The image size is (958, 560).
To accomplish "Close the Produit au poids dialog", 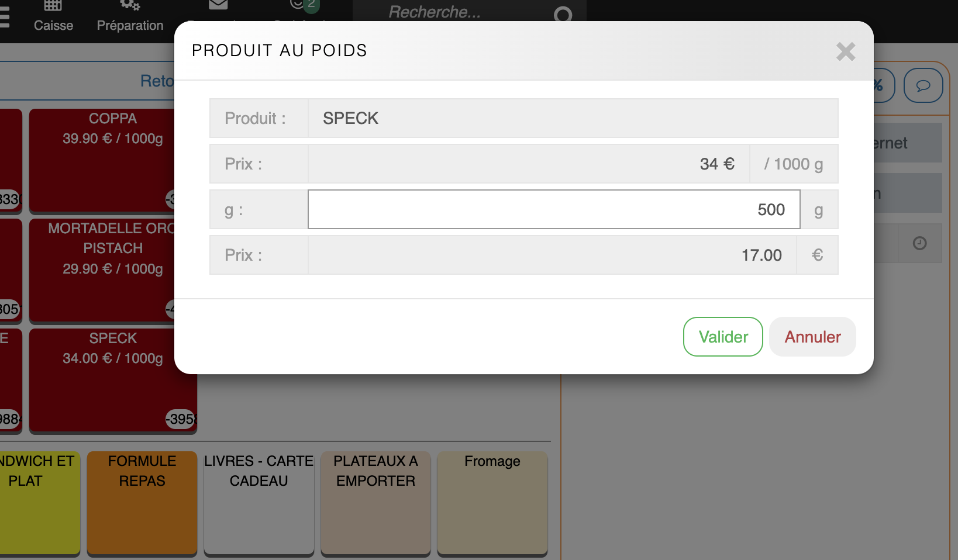I will [x=845, y=51].
